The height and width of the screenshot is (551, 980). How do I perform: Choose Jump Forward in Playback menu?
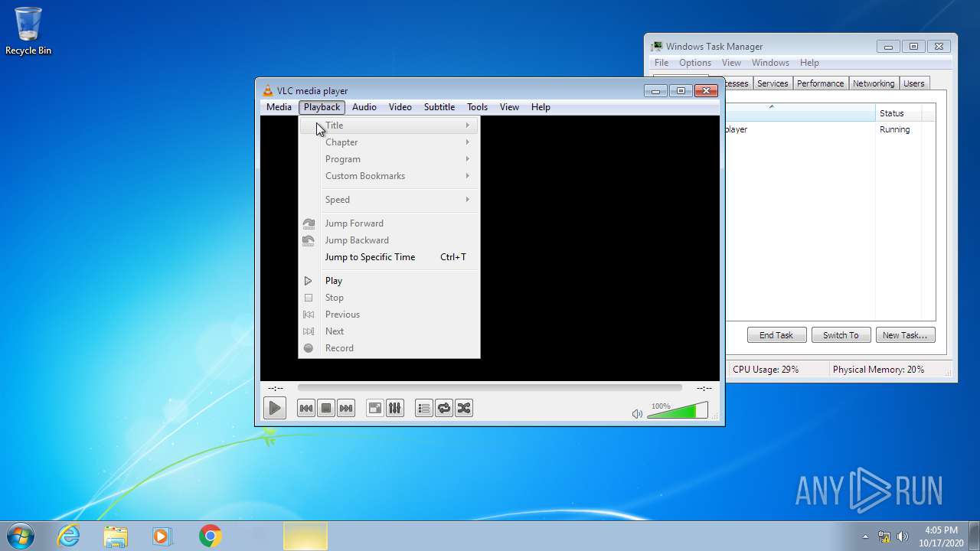click(x=389, y=223)
